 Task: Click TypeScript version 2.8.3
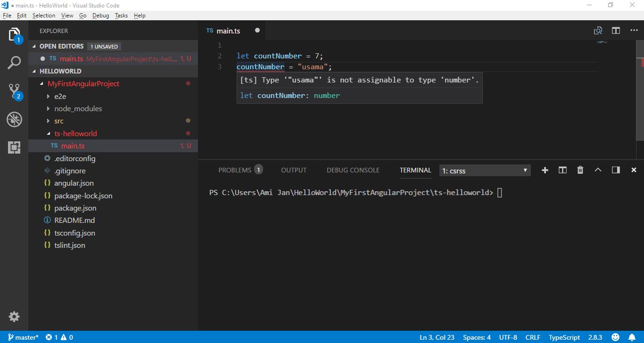595,337
